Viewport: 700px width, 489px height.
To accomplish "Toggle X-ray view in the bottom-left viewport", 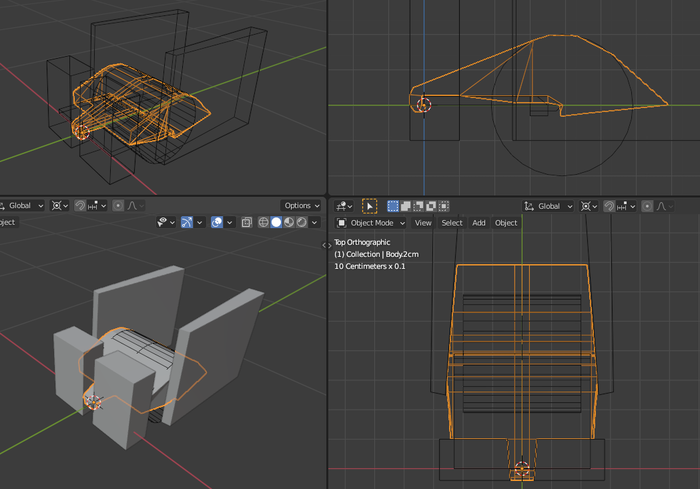I will (x=247, y=222).
